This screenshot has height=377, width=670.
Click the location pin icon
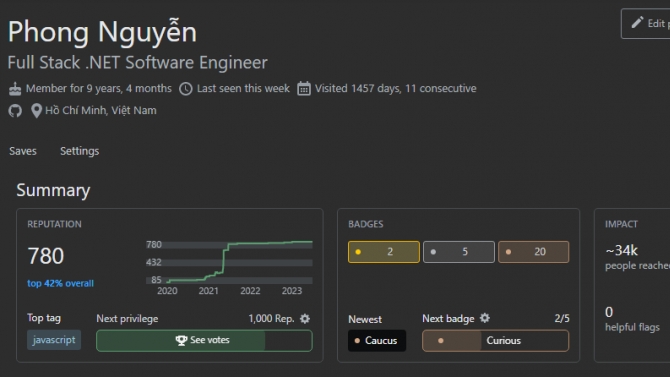pyautogui.click(x=36, y=111)
